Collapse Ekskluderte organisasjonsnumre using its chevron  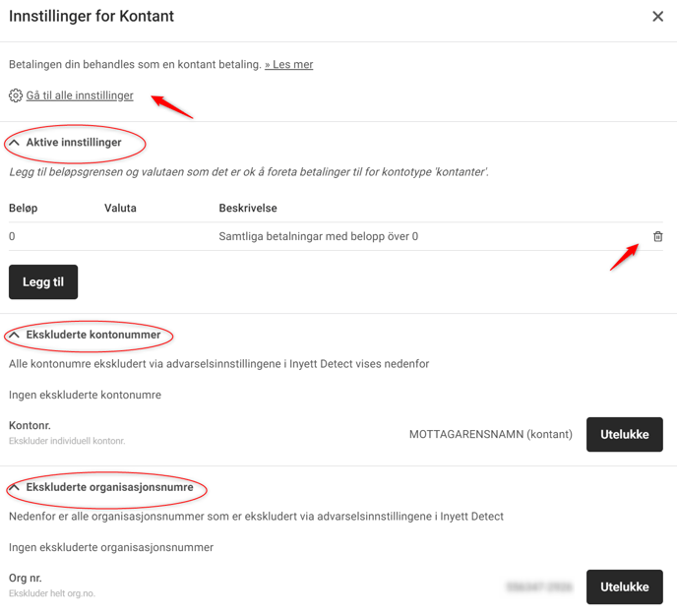click(14, 487)
